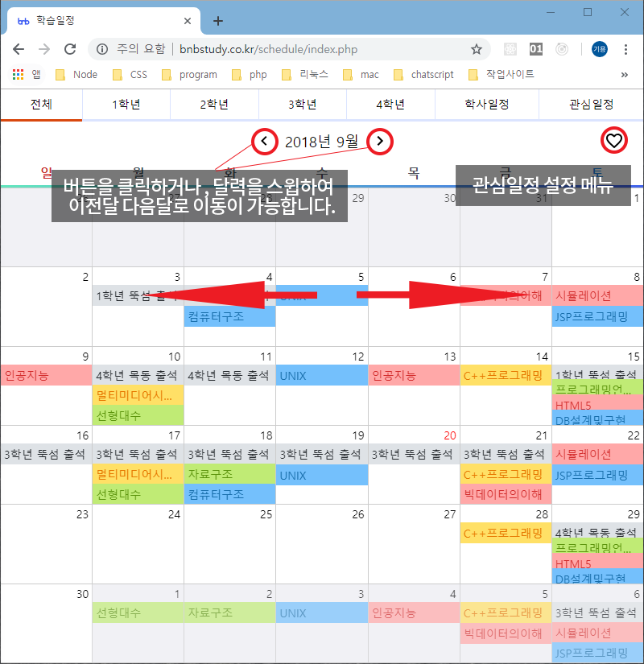This screenshot has width=644, height=664.
Task: Go to the previous month arrow
Action: tap(265, 141)
